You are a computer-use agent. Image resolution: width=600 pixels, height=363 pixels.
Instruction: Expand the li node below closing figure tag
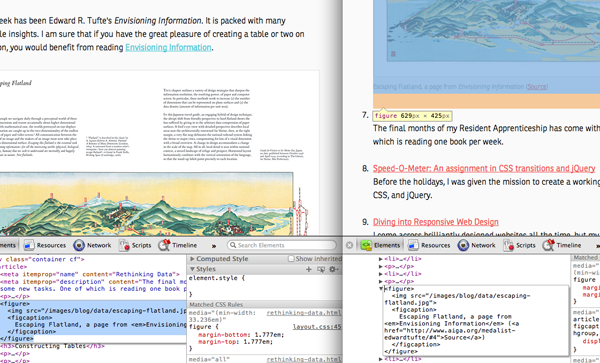pos(381,359)
